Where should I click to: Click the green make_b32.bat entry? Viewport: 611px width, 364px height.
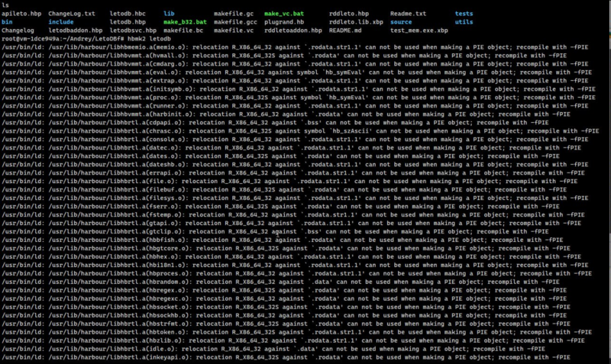185,22
